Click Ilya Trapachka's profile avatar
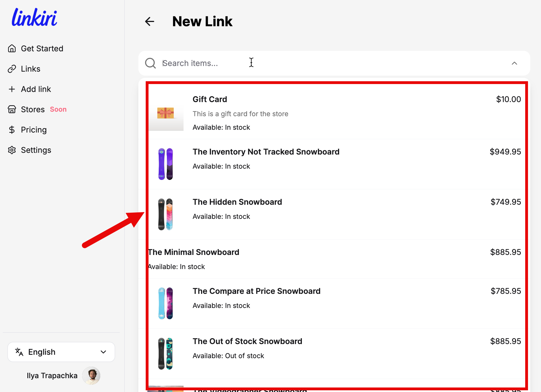541x392 pixels. [x=91, y=375]
